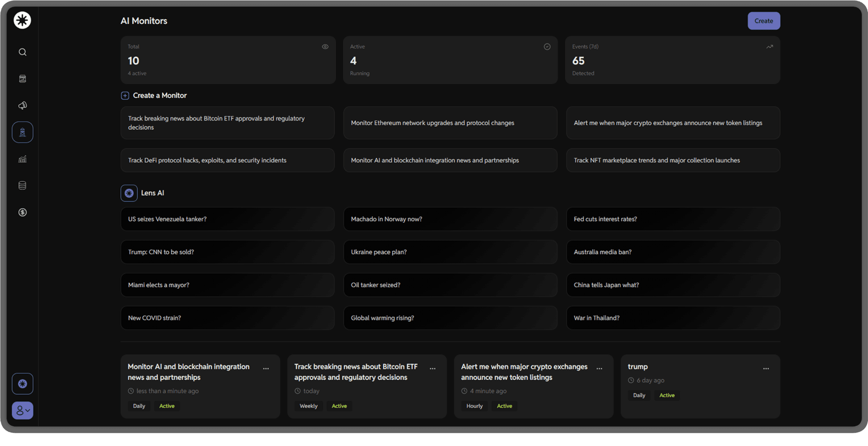Expand the user profile dropdown

22,410
